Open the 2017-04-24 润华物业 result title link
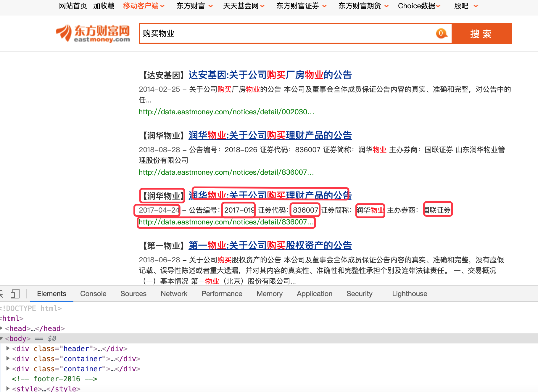538x392 pixels. (x=270, y=195)
